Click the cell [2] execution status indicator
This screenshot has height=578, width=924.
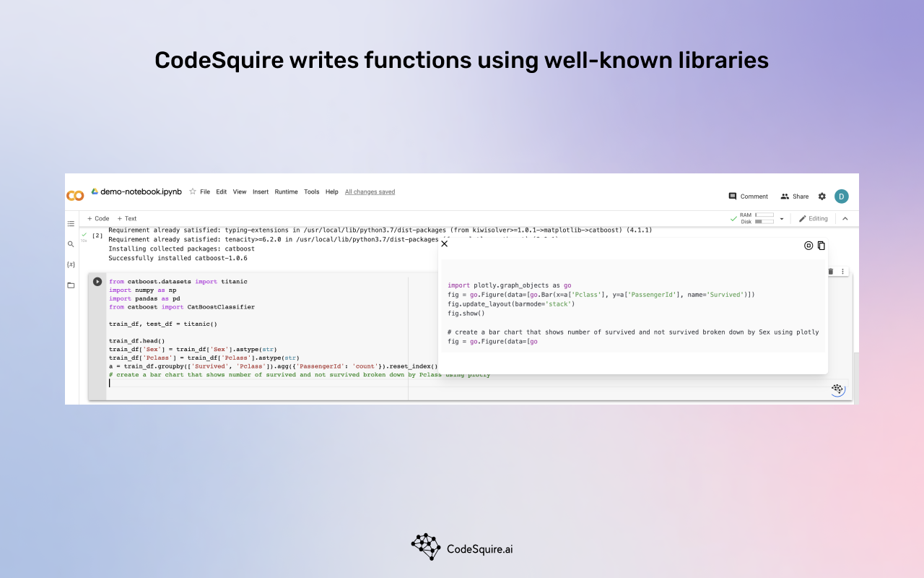point(84,236)
